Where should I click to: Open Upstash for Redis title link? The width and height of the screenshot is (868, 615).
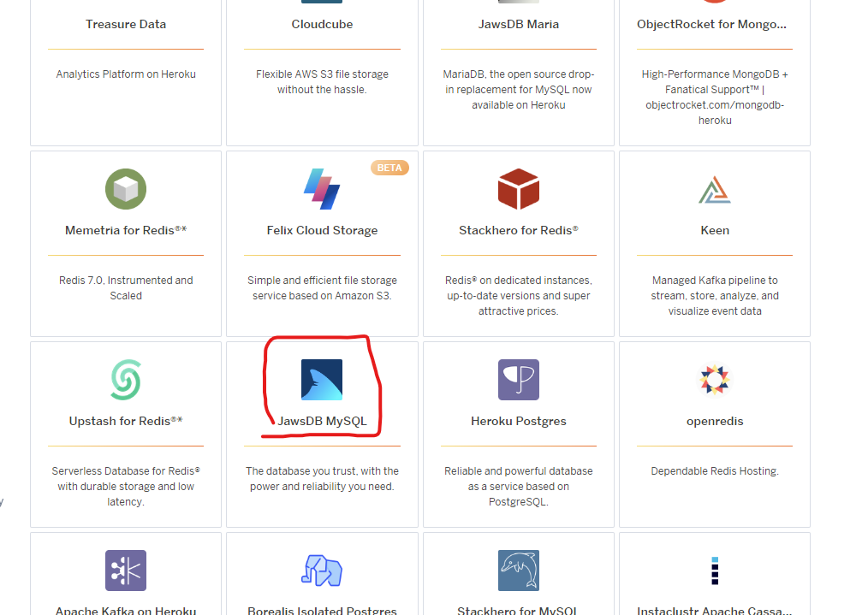pos(126,421)
